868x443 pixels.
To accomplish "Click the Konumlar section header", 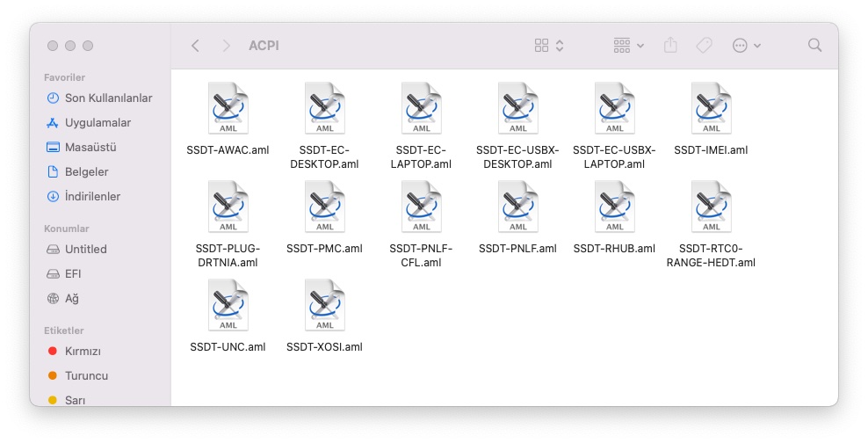I will click(67, 229).
